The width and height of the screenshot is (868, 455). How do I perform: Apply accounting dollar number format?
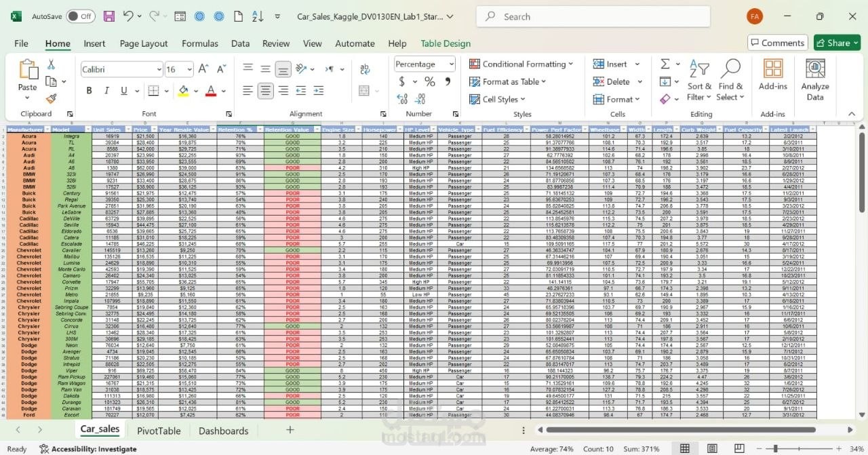point(402,81)
